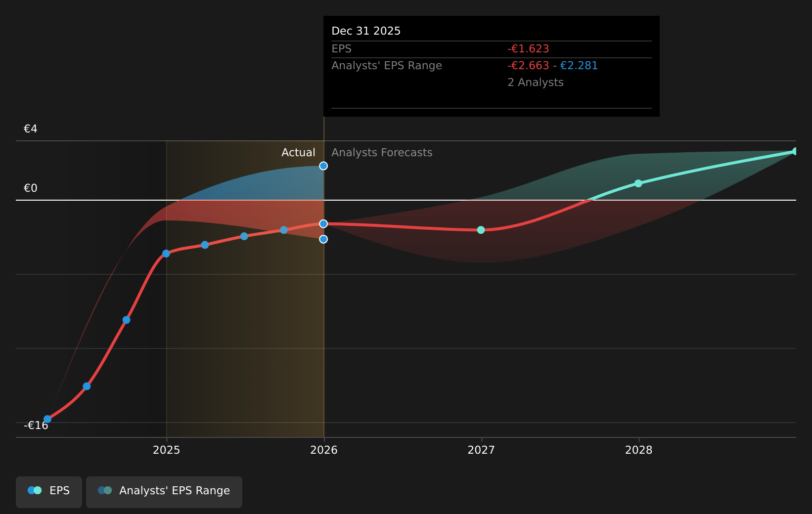Select the EPS point just before 2026

284,230
